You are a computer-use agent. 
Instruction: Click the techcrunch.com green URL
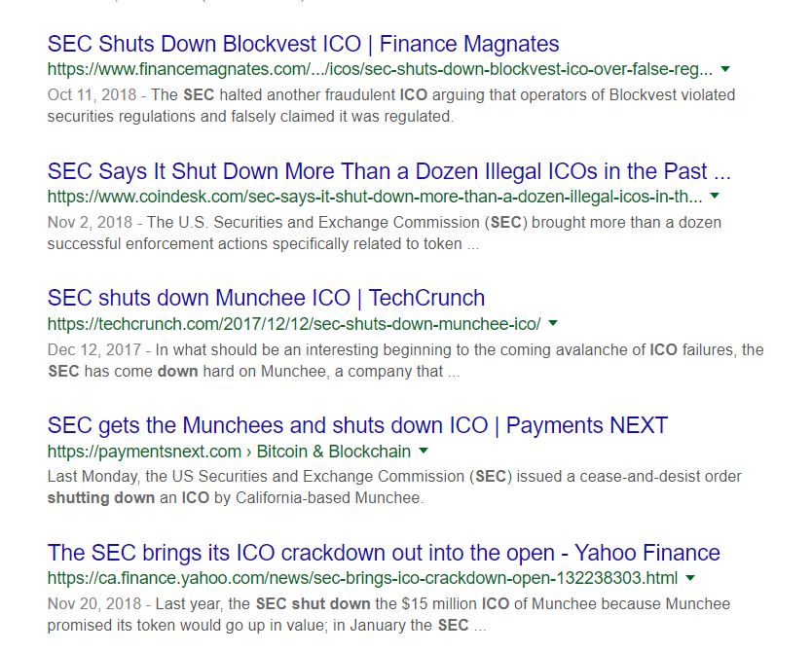pyautogui.click(x=293, y=323)
